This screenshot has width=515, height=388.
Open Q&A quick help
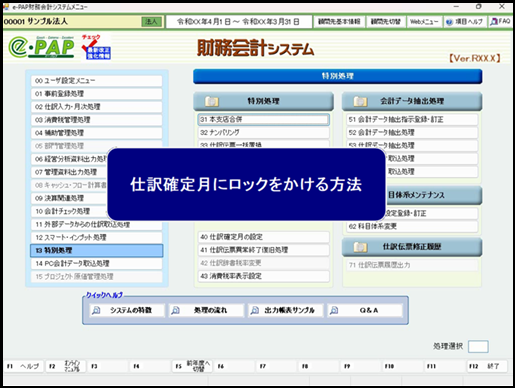pyautogui.click(x=365, y=310)
